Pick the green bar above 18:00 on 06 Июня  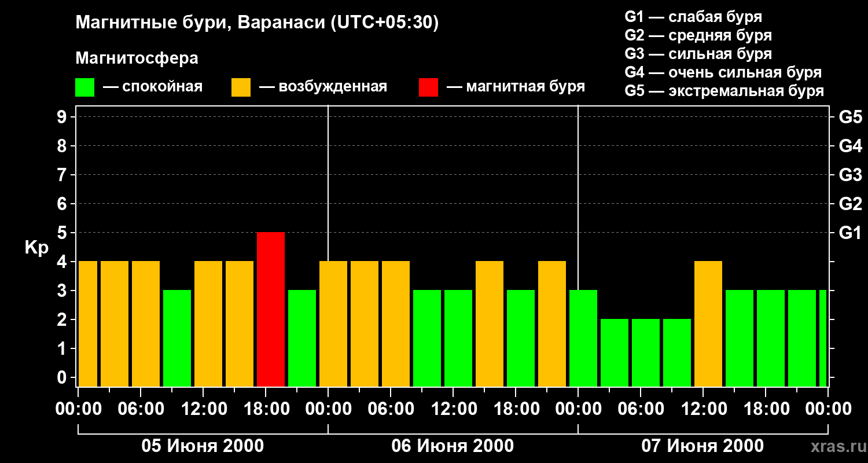tap(521, 339)
